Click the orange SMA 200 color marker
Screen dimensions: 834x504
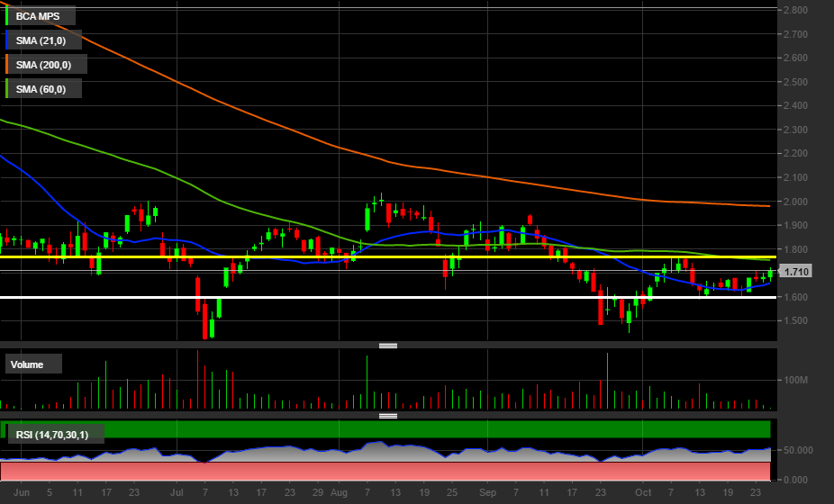pos(7,65)
